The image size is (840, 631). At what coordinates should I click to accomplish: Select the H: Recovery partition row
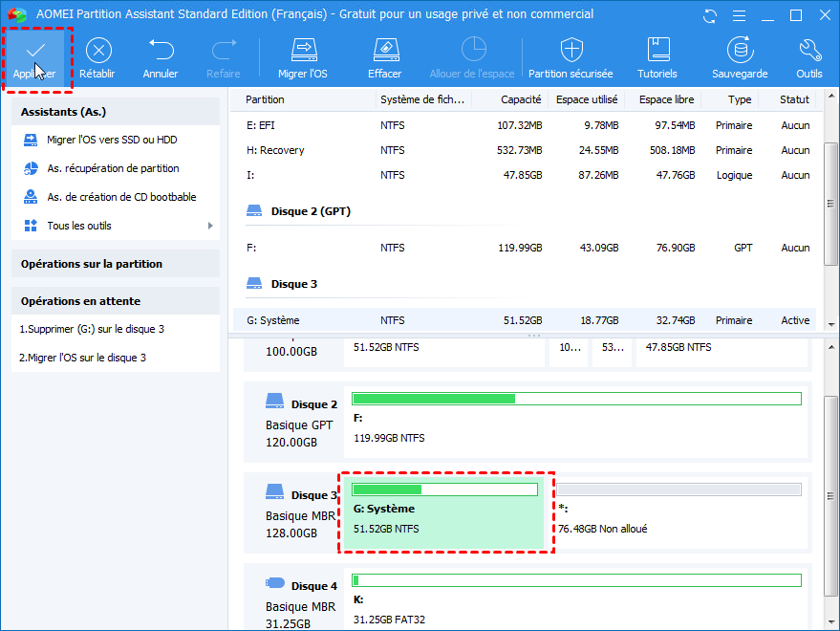click(x=525, y=151)
